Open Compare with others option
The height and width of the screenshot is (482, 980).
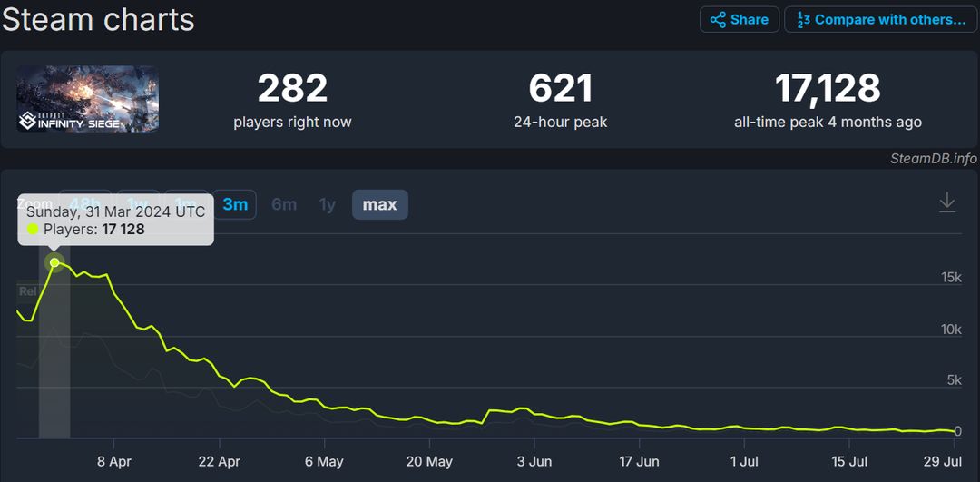click(x=880, y=19)
